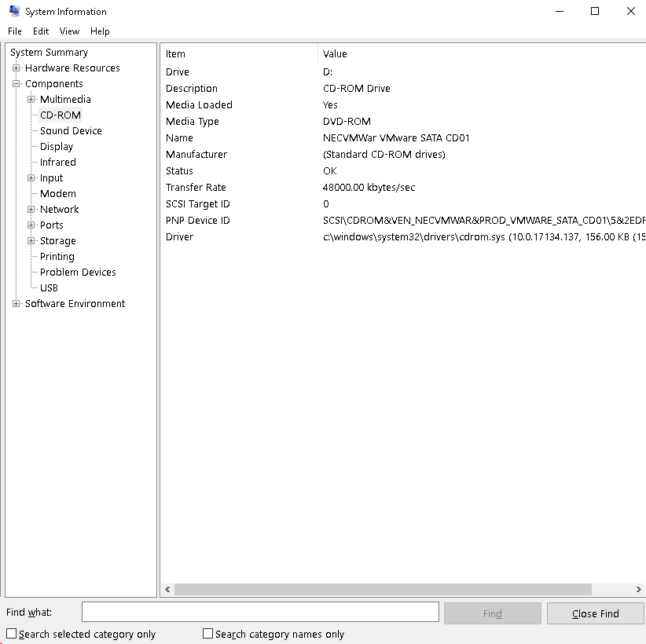Image resolution: width=646 pixels, height=644 pixels.
Task: Click the Manufacturer row label
Action: (x=196, y=155)
